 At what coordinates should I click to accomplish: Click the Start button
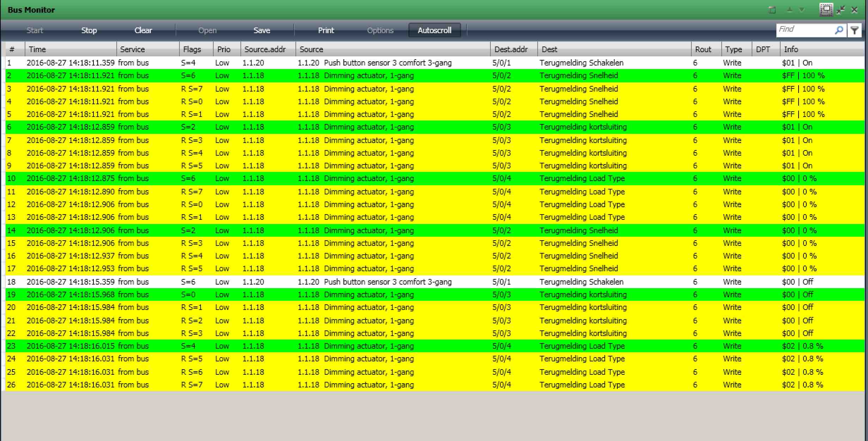[35, 30]
